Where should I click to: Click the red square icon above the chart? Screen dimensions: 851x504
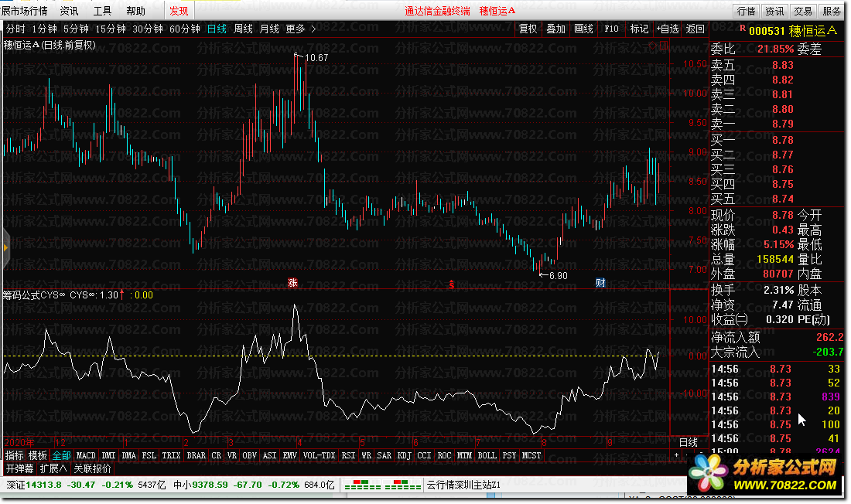click(x=664, y=45)
